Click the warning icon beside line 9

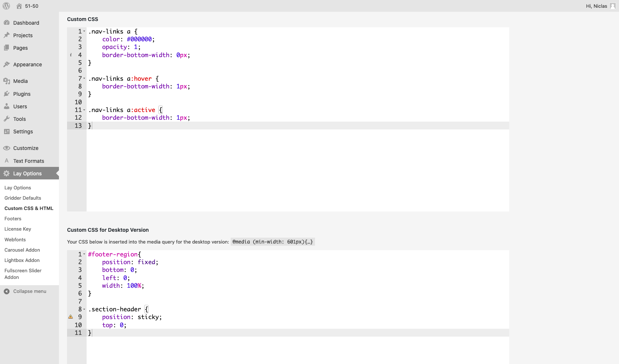[x=70, y=317]
